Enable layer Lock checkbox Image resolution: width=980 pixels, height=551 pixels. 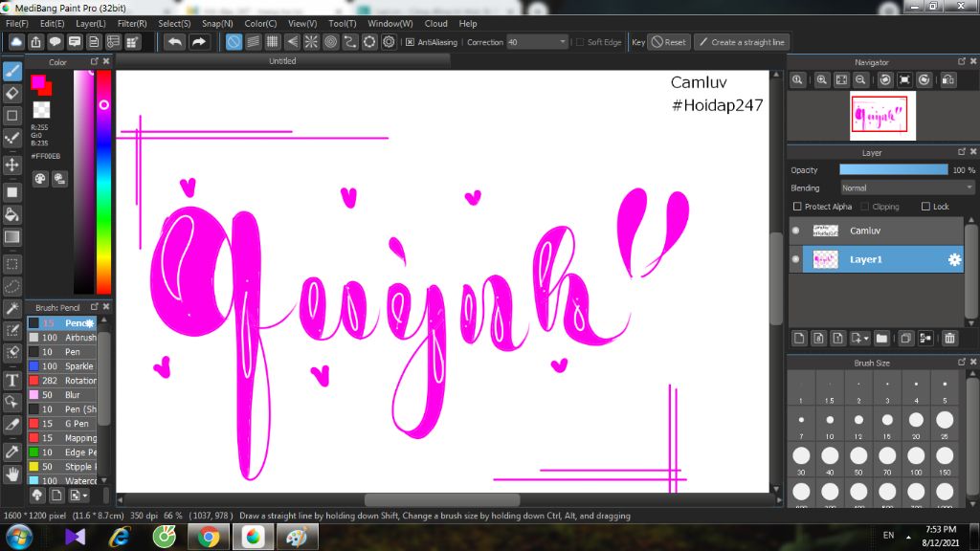(x=925, y=207)
